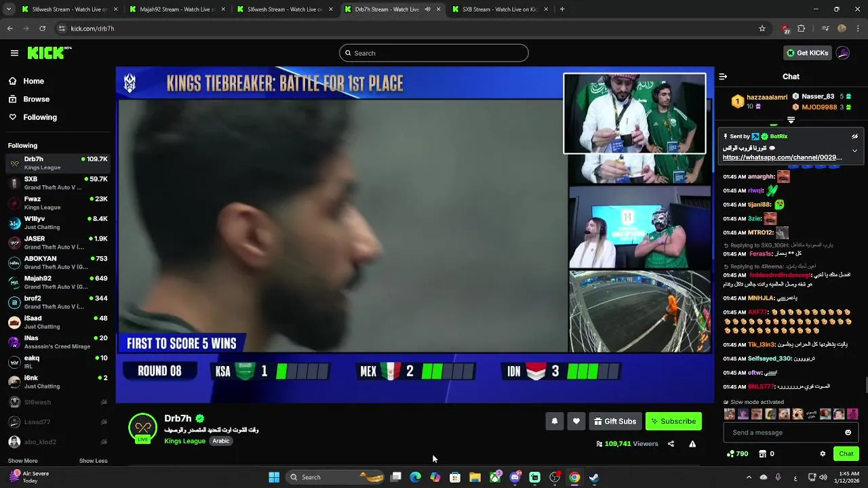Open the Chrome three-dot menu
This screenshot has width=868, height=488.
pyautogui.click(x=858, y=28)
